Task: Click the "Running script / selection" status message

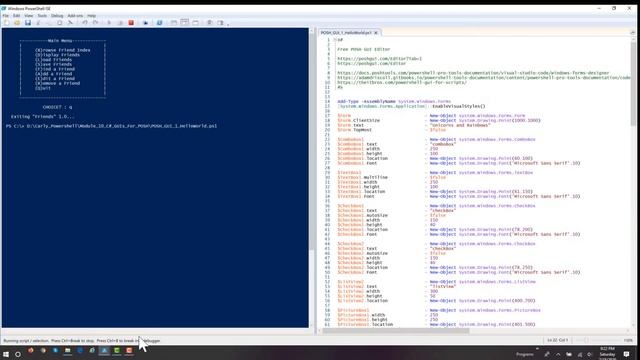Action: [82, 340]
